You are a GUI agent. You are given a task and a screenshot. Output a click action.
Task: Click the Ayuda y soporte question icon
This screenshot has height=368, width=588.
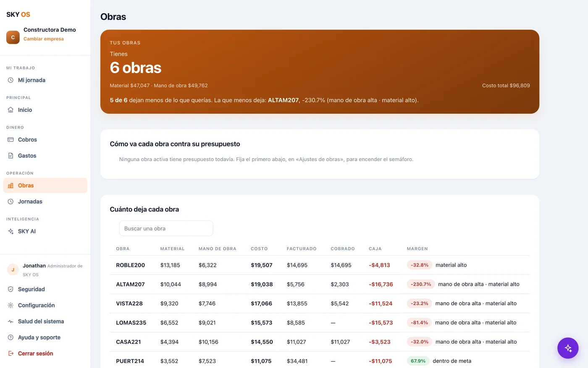point(10,337)
